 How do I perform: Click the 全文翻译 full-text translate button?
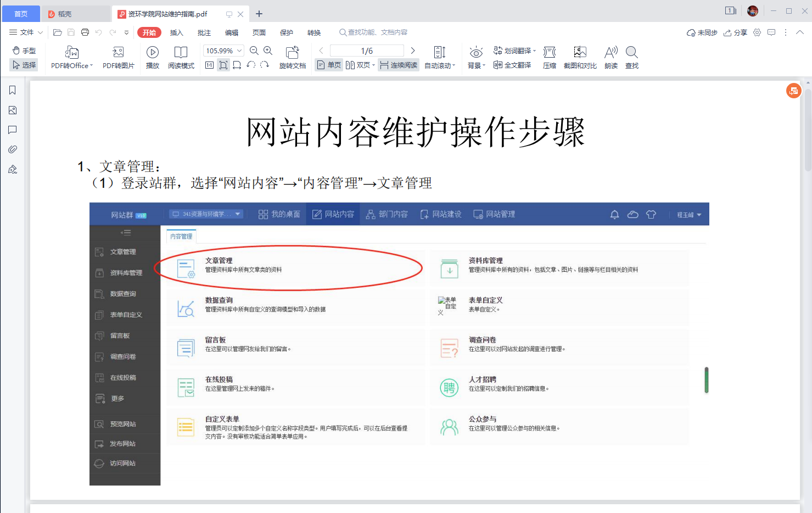click(x=512, y=65)
